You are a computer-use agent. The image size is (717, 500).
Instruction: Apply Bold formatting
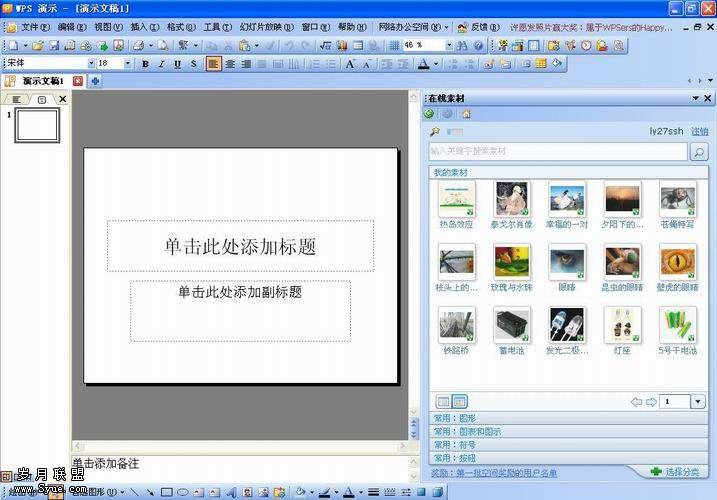tap(145, 64)
